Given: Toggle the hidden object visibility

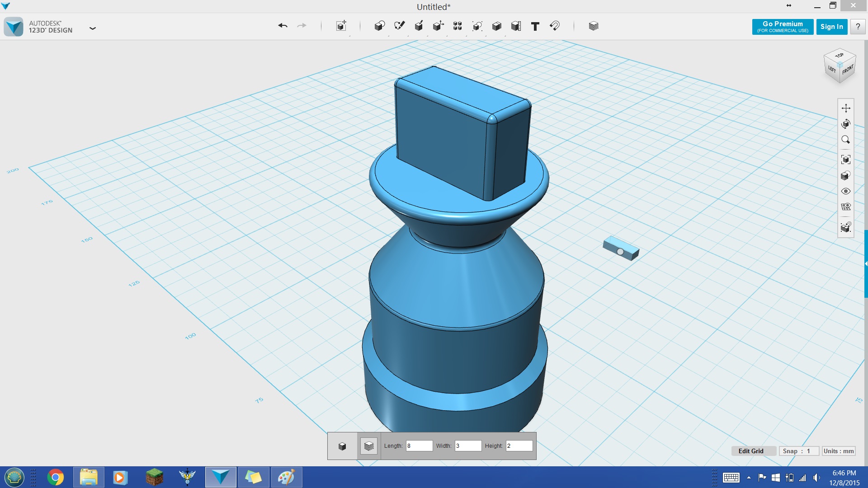Looking at the screenshot, I should [x=846, y=191].
